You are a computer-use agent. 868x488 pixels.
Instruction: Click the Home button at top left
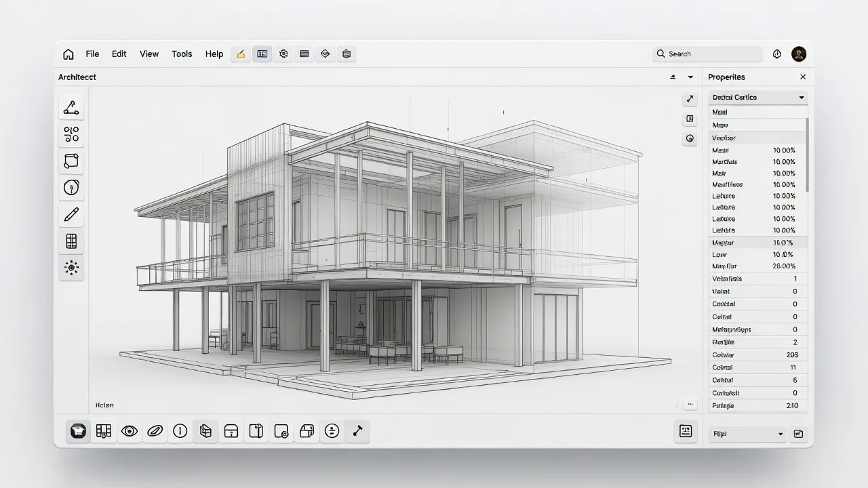pyautogui.click(x=68, y=54)
